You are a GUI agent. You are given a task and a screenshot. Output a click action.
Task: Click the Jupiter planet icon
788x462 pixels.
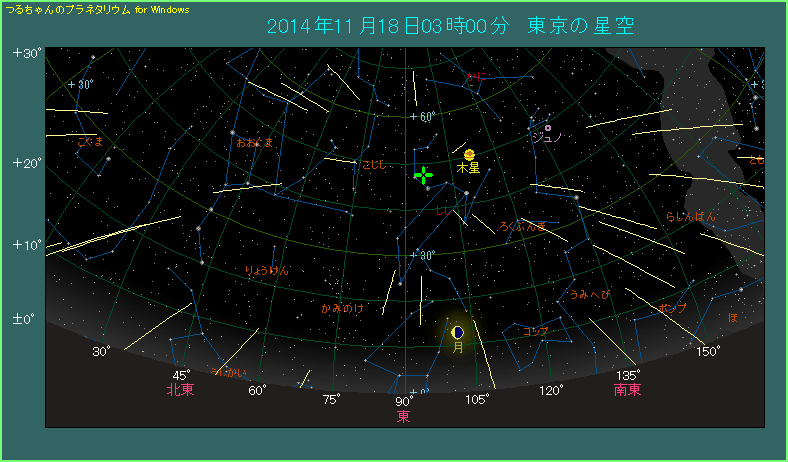click(x=469, y=154)
